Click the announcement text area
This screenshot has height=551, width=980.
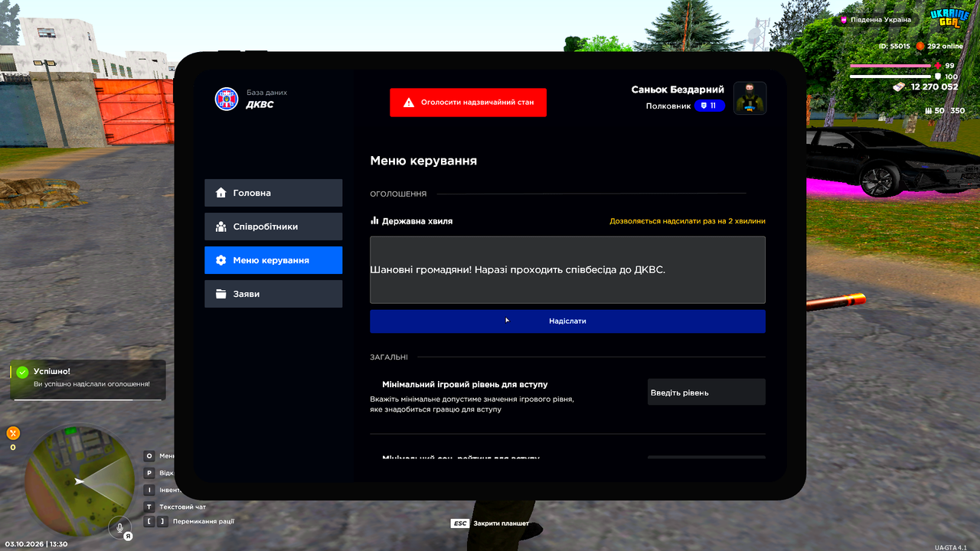[567, 269]
